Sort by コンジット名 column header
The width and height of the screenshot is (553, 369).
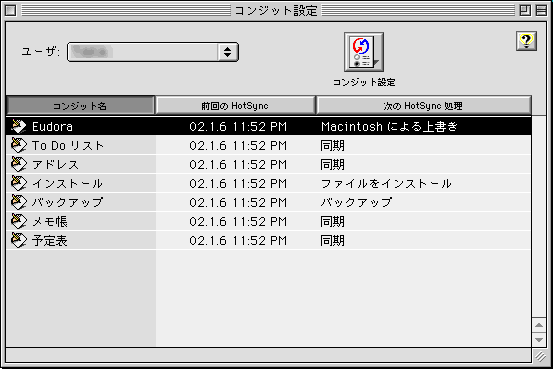pyautogui.click(x=80, y=105)
